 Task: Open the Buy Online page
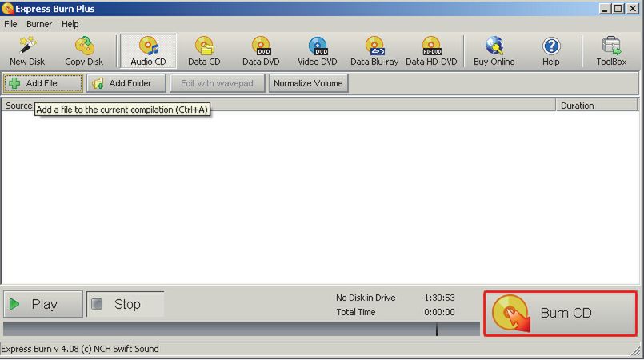(x=494, y=51)
